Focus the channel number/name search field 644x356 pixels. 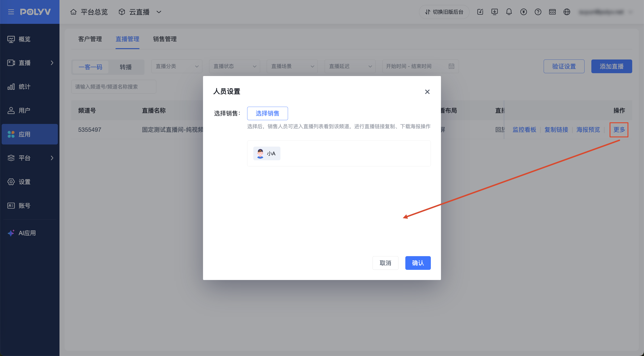coord(114,86)
